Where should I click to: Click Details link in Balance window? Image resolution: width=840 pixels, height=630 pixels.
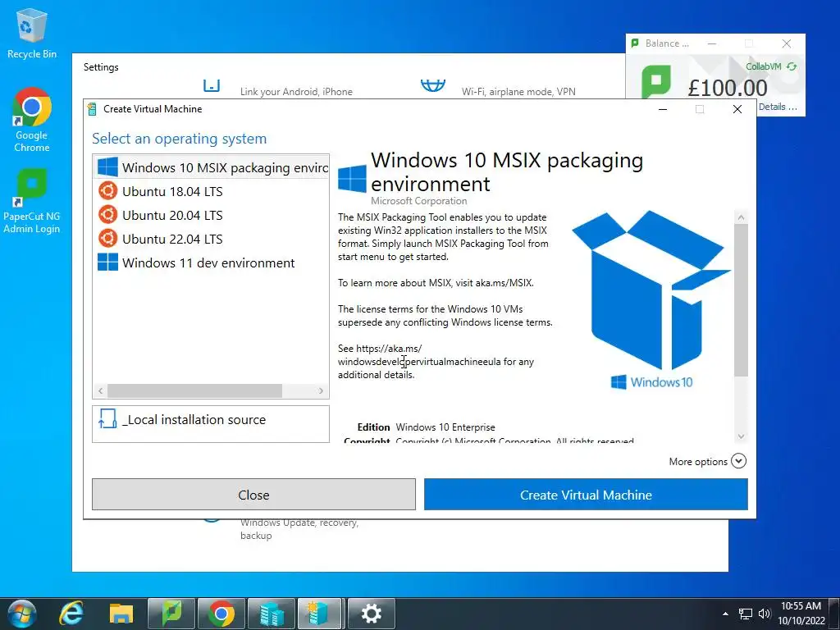pos(778,107)
